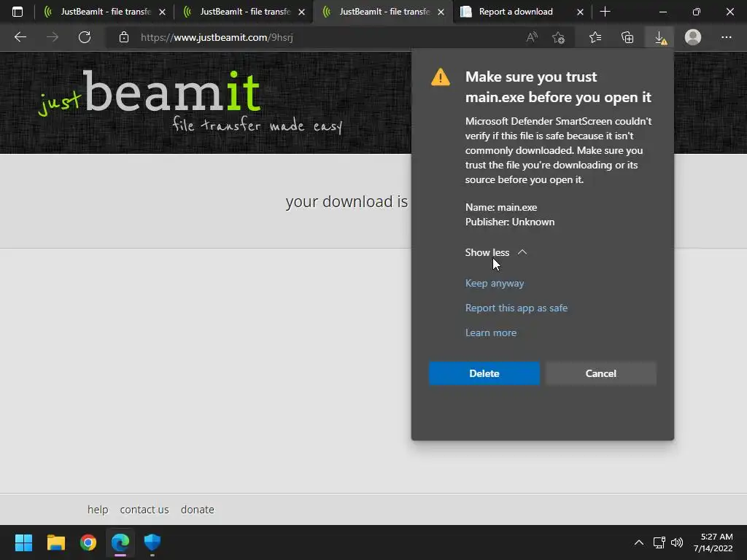View site information lock icon
The image size is (747, 560).
click(x=124, y=37)
